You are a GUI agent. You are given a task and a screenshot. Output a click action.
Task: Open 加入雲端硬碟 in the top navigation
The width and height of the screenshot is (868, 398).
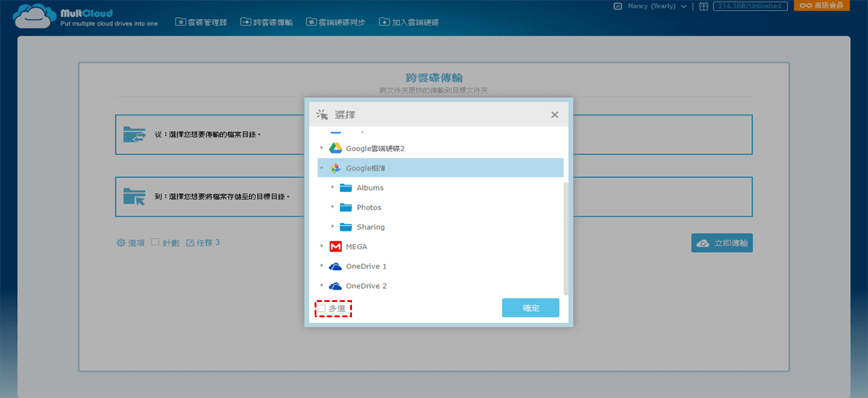click(409, 22)
